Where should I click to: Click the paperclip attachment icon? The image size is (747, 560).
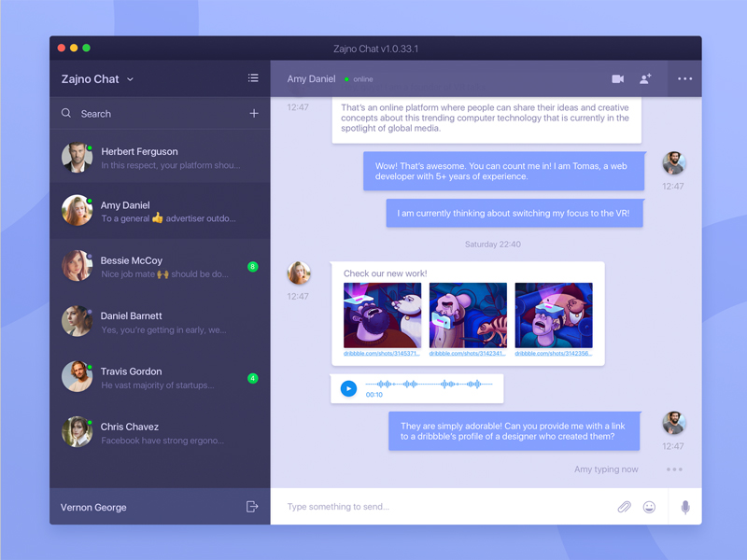point(624,507)
